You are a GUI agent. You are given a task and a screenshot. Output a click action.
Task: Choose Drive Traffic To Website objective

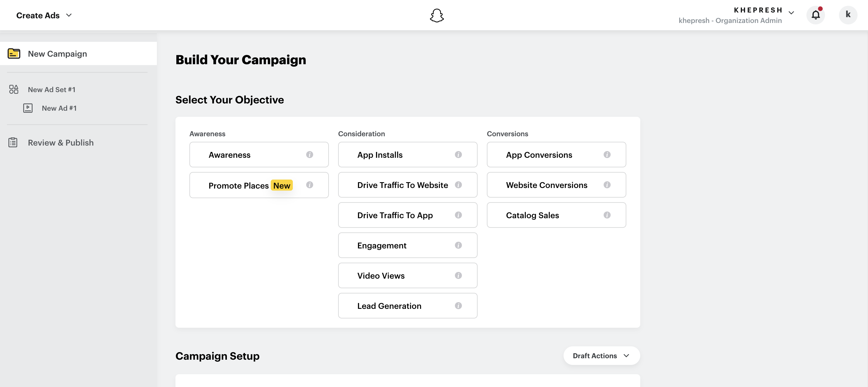click(407, 185)
